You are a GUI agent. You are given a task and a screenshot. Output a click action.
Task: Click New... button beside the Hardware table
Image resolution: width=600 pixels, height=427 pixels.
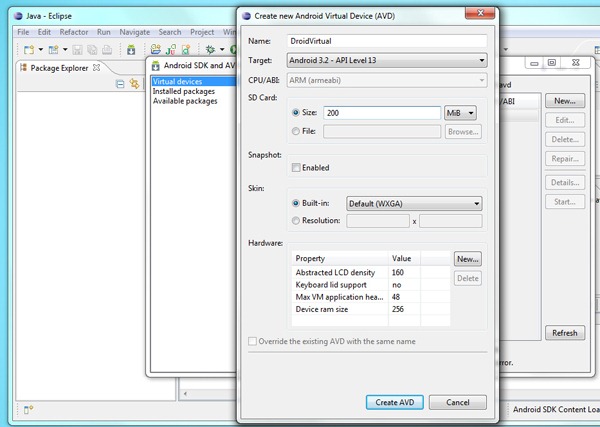point(468,259)
